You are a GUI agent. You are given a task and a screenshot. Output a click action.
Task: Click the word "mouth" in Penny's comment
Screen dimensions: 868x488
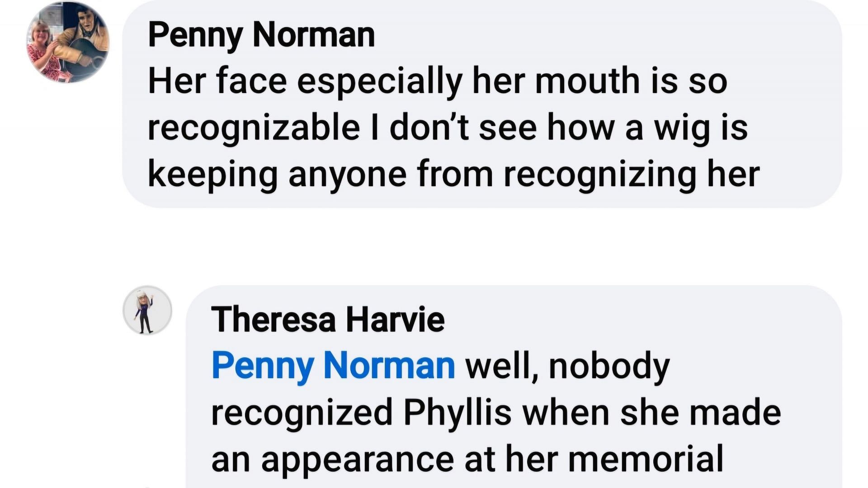[587, 82]
